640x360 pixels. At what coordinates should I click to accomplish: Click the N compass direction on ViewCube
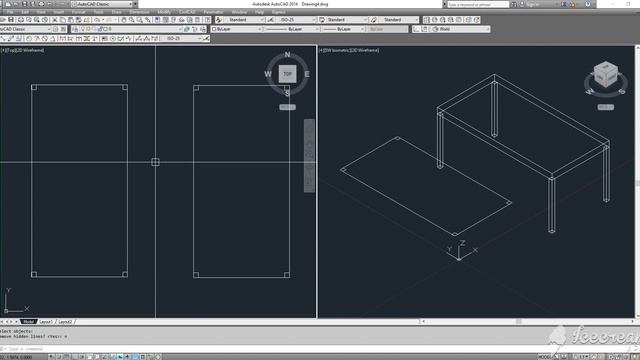287,55
